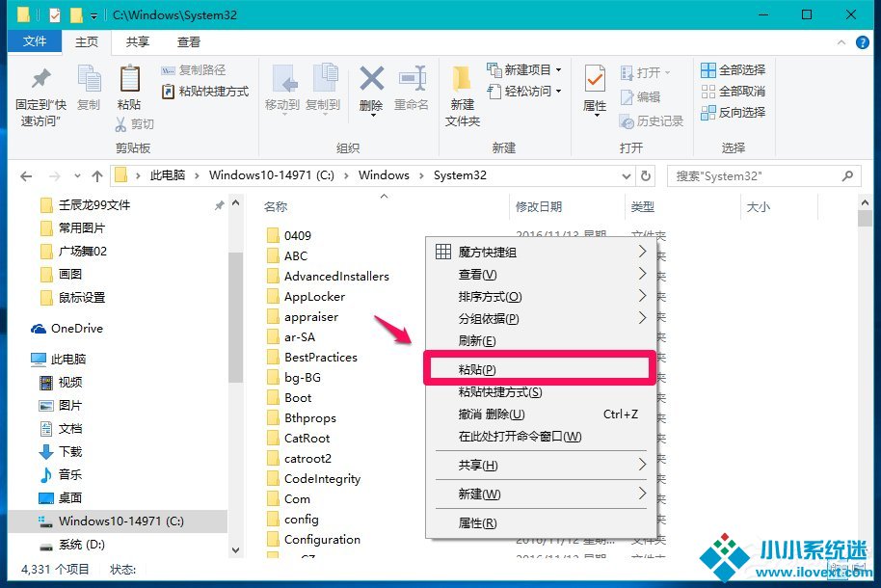Open New item (新建项目) dropdown
The height and width of the screenshot is (588, 881).
tap(524, 70)
